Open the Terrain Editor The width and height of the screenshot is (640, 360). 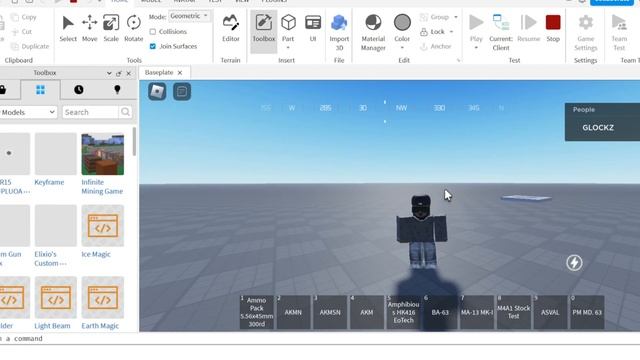[x=231, y=29]
